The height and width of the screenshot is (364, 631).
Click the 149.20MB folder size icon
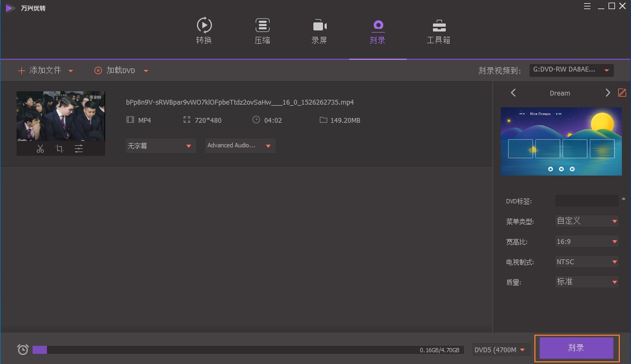coord(323,120)
